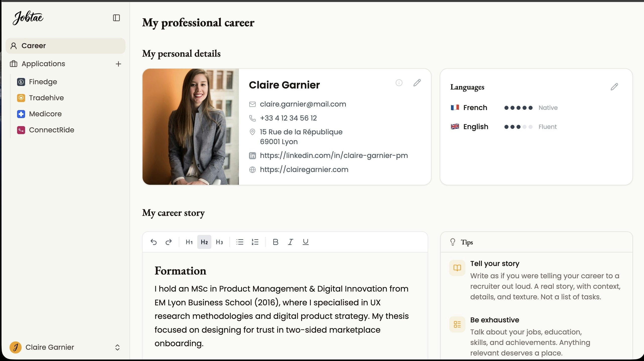Image resolution: width=644 pixels, height=361 pixels.
Task: Toggle underline formatting
Action: click(x=306, y=242)
